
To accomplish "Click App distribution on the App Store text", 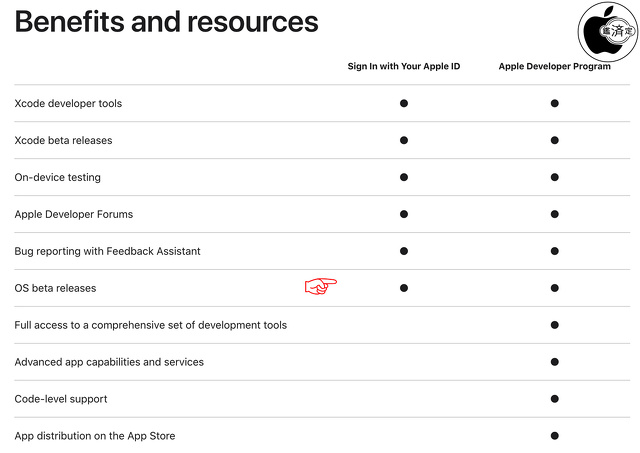I will click(95, 436).
